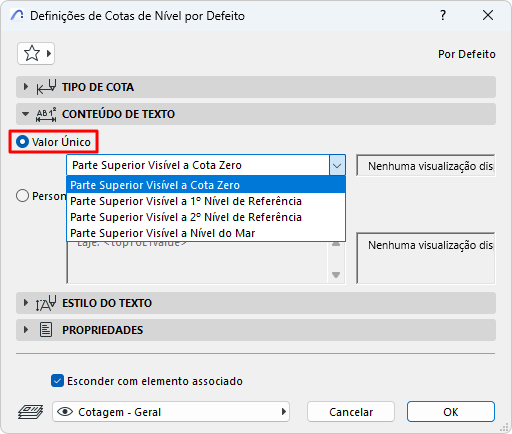Click the upper Nenhuma visualização preview box
Viewport: 512px width, 434px height.
(426, 165)
